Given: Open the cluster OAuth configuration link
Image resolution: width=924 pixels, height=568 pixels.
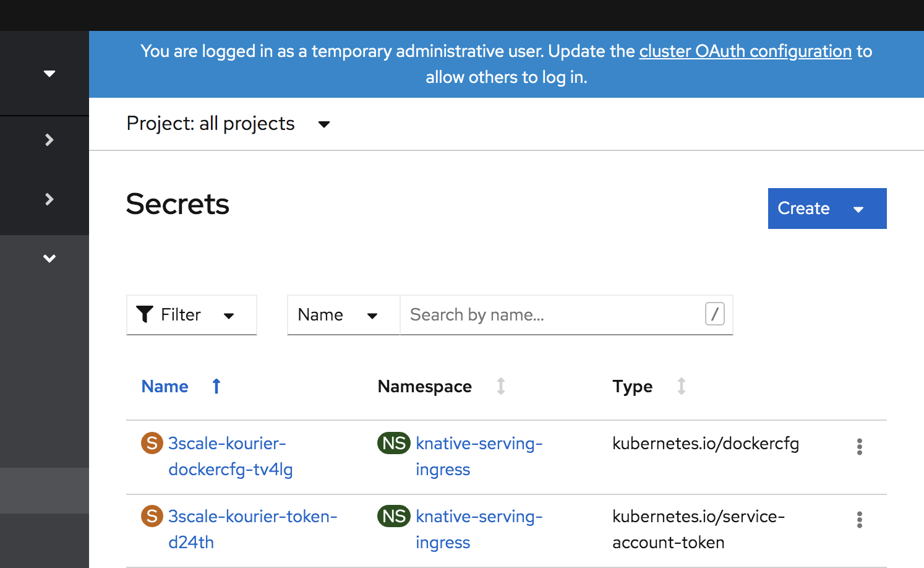Looking at the screenshot, I should click(x=745, y=51).
